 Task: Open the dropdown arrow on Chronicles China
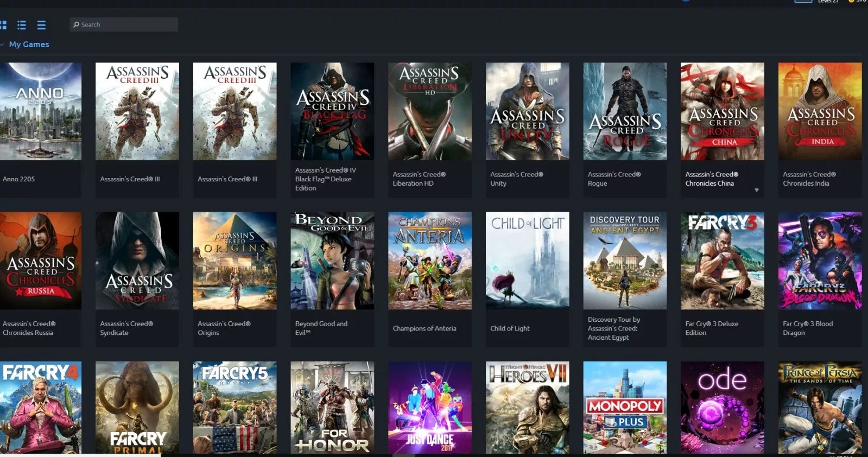pyautogui.click(x=757, y=190)
